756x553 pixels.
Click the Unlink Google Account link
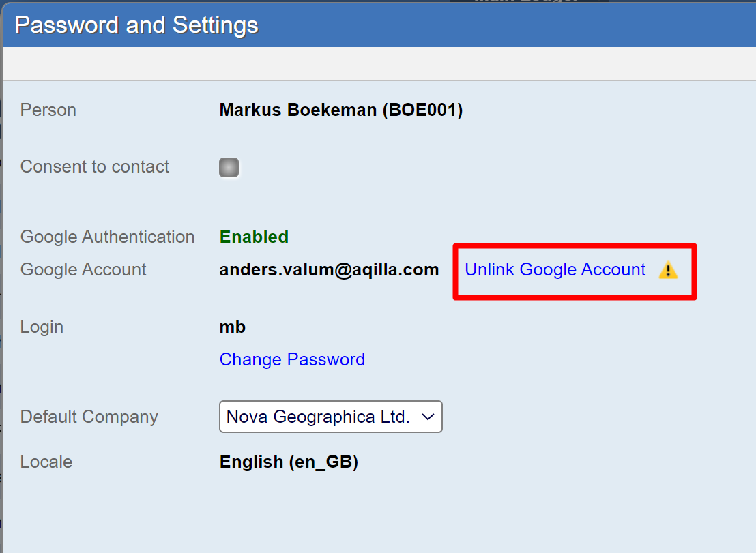point(555,270)
